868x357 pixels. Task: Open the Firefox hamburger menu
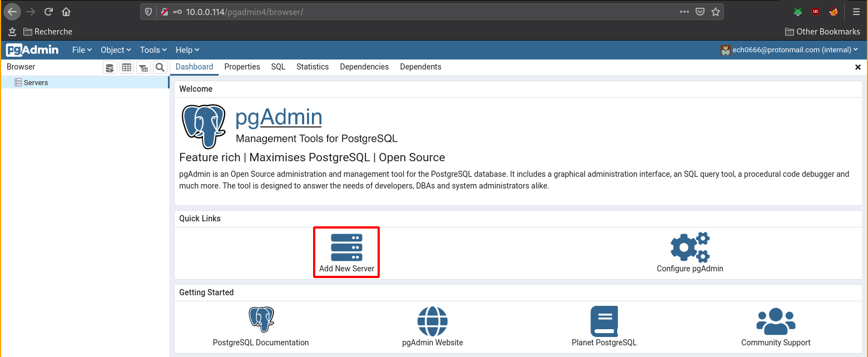(x=856, y=12)
